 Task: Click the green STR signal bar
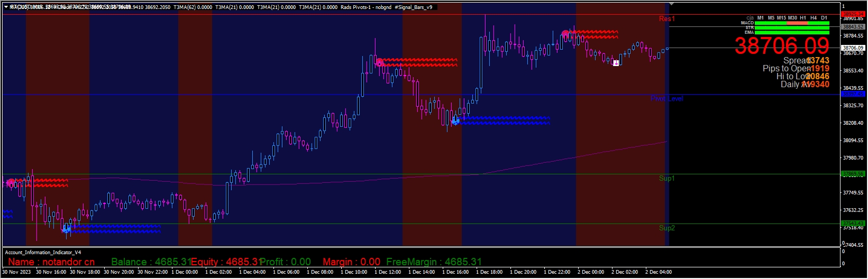(x=793, y=27)
